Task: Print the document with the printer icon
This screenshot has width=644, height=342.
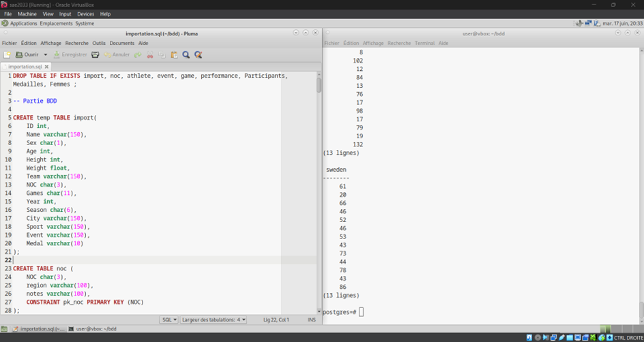Action: point(96,55)
